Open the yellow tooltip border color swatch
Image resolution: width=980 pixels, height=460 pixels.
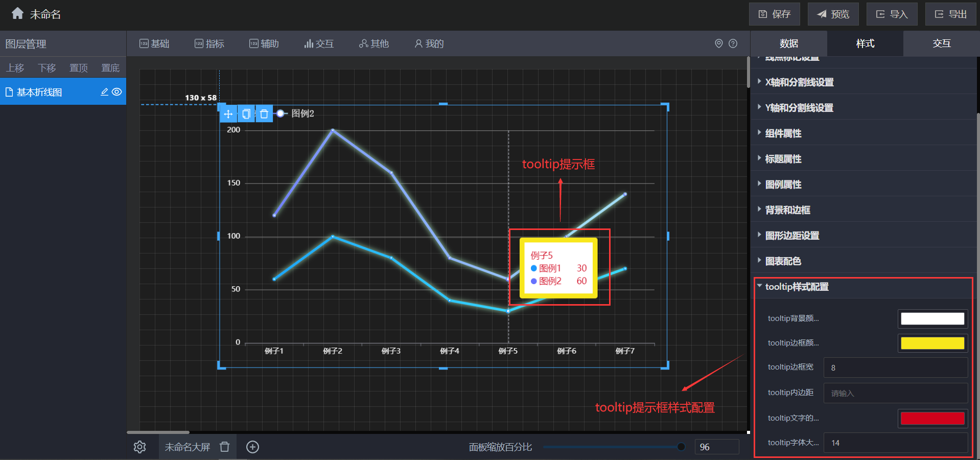[x=932, y=343]
